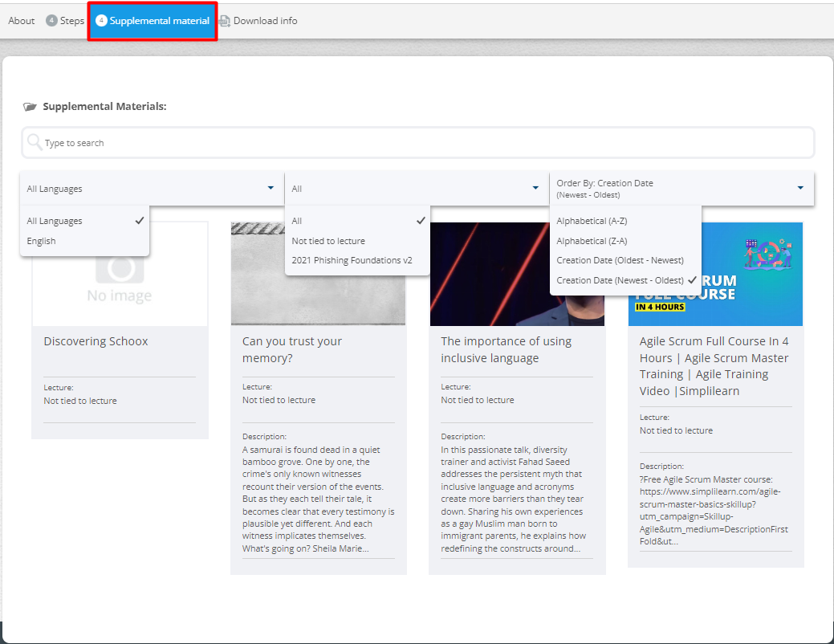Open the Order By Creation Date dropdown
The image size is (834, 644).
pos(681,189)
